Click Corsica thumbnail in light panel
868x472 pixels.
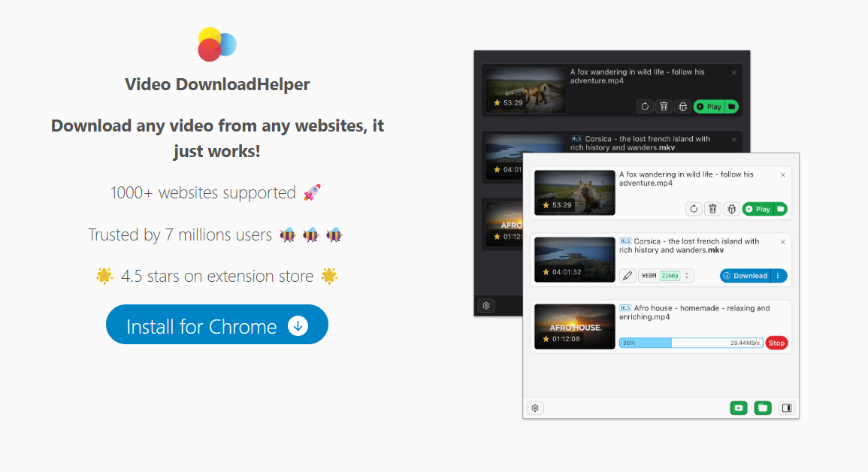pyautogui.click(x=575, y=259)
